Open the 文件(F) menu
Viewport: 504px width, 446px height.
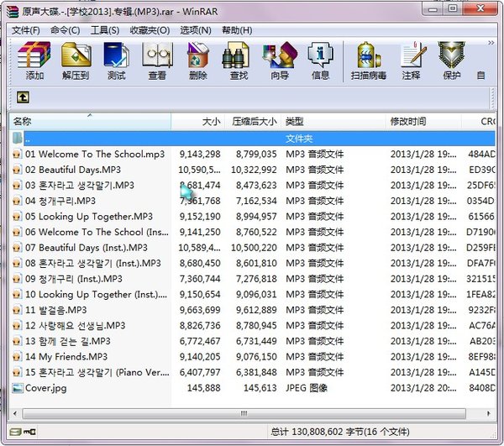pos(26,30)
